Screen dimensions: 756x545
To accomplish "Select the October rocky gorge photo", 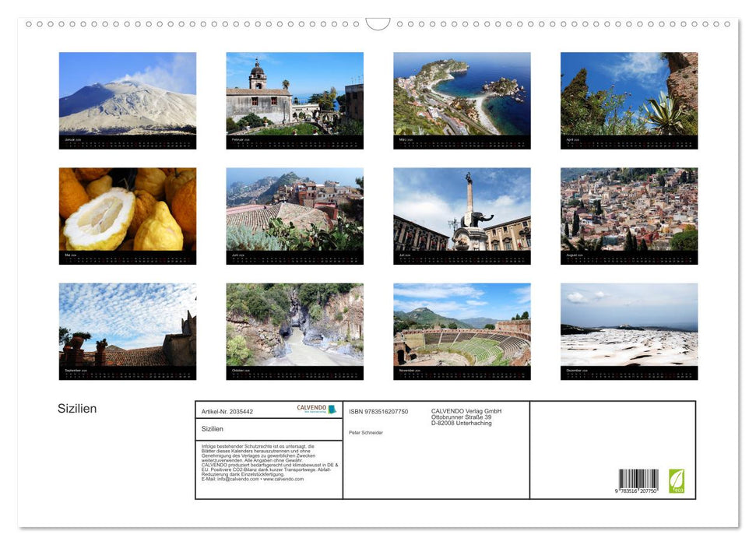I will coord(294,325).
